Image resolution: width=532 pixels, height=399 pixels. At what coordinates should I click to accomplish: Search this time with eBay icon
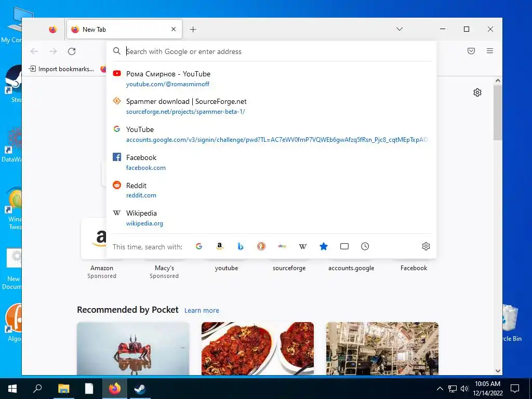(x=282, y=247)
